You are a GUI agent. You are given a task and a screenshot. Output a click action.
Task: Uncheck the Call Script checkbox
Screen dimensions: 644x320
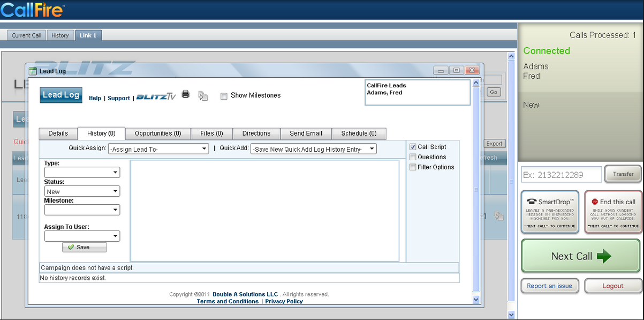[x=413, y=147]
